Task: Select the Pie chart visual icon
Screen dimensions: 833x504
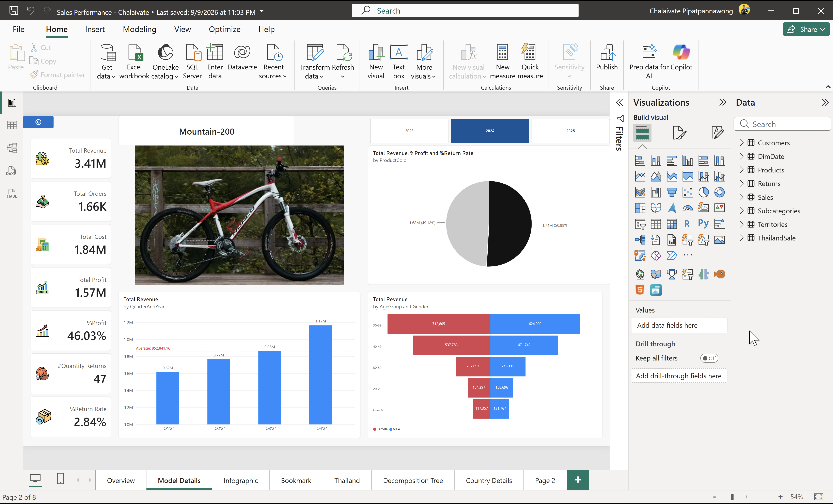Action: coord(704,192)
